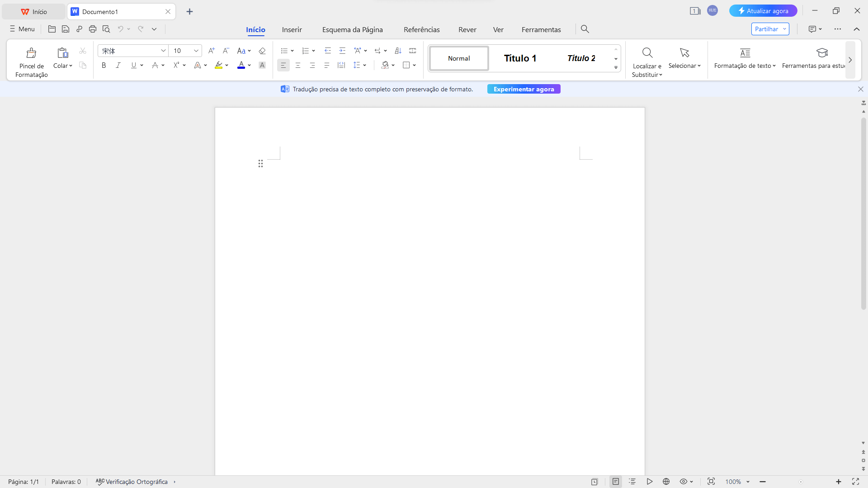Open the font size dropdown
The width and height of the screenshot is (868, 488).
point(196,51)
